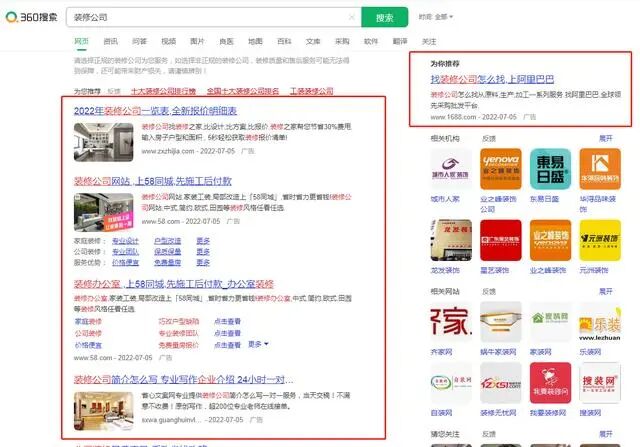Click 更多 in the 家庭装修 row
This screenshot has width=640, height=447.
[x=203, y=241]
